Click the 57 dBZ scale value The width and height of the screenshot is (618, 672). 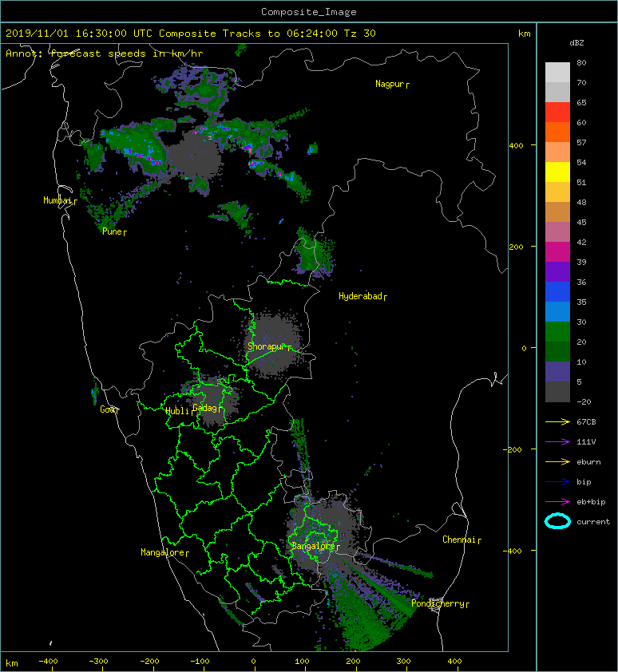point(581,142)
